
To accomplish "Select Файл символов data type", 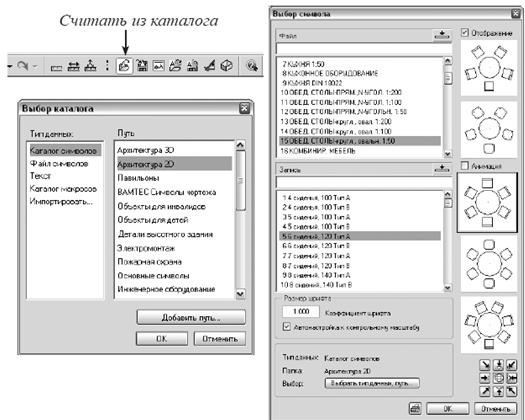I will (x=59, y=163).
